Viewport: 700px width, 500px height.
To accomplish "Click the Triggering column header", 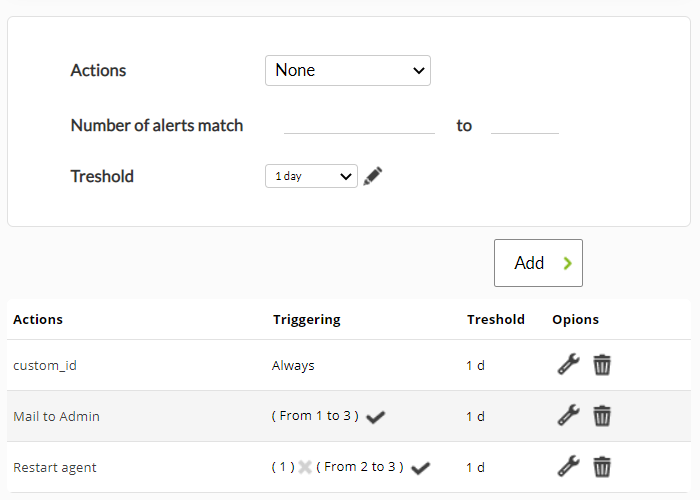I will [307, 320].
